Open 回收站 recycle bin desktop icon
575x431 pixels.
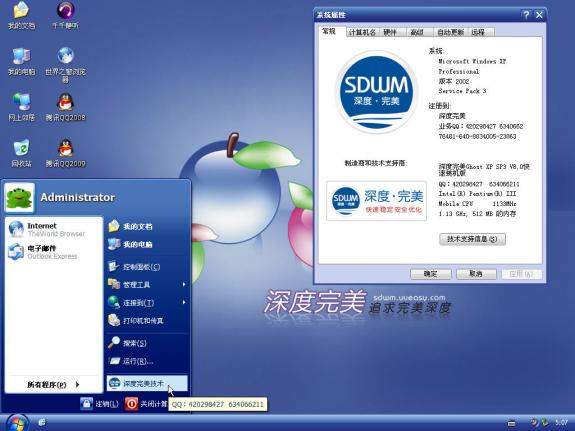click(x=21, y=153)
